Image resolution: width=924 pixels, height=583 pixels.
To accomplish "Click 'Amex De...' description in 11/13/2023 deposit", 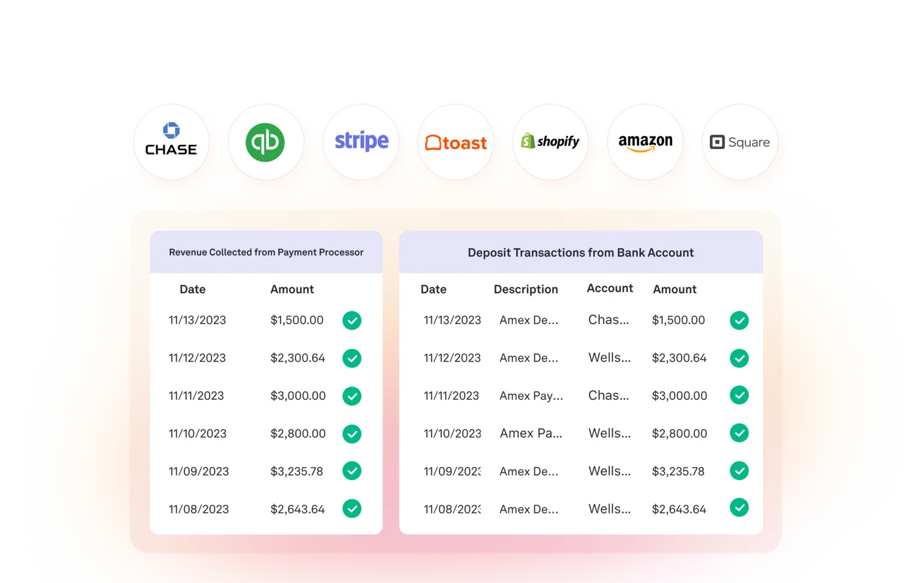I will point(528,320).
